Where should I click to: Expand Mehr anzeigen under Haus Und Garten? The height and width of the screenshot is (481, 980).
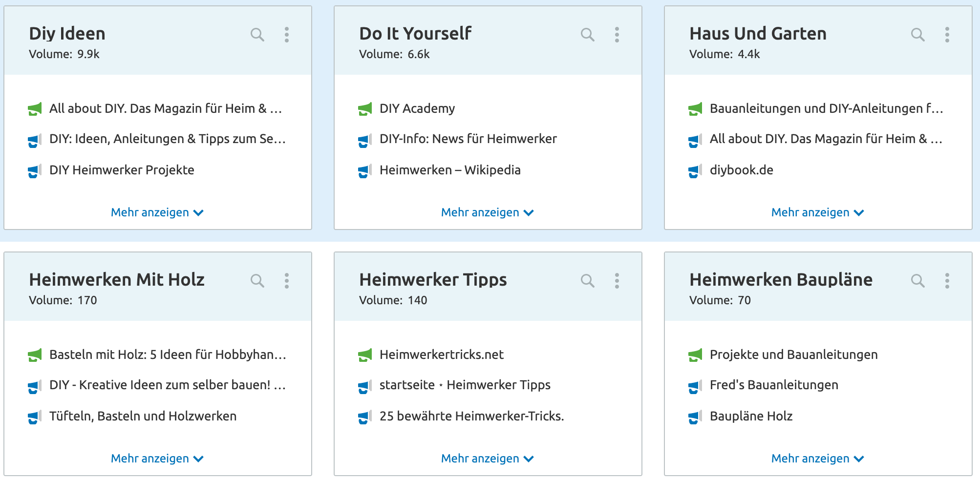point(817,212)
